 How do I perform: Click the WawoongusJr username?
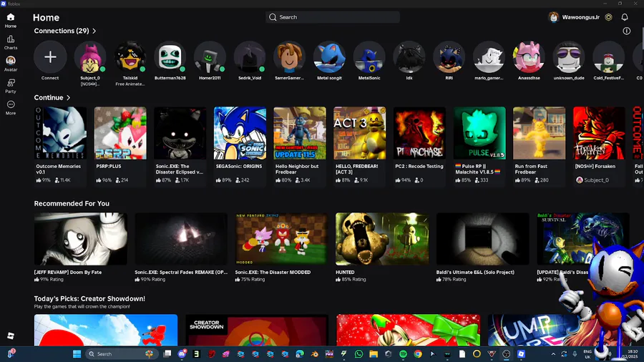[581, 17]
